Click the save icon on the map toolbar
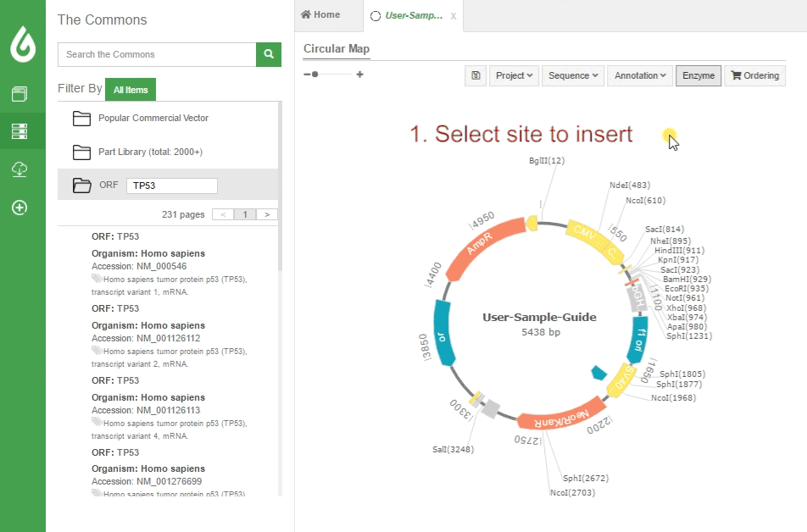 tap(476, 75)
